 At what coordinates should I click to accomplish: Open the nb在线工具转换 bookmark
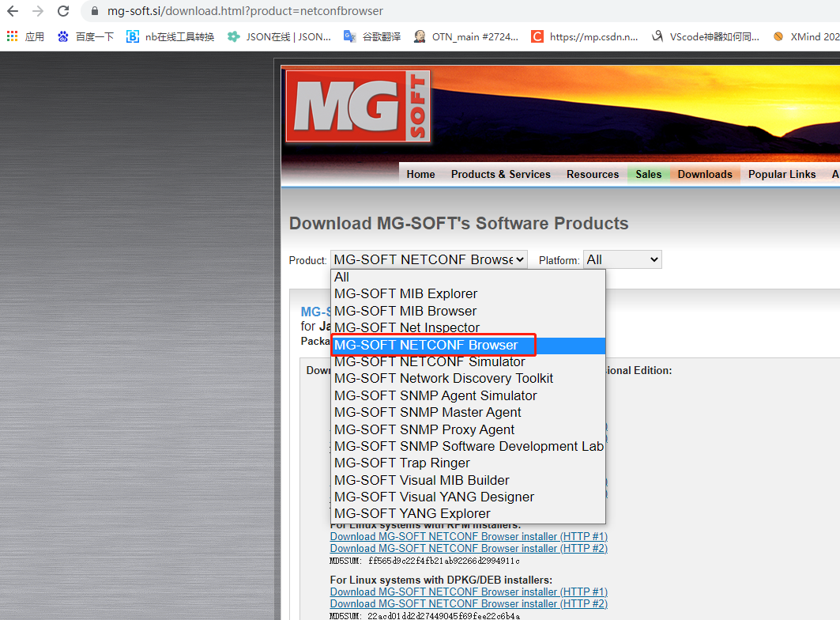tap(170, 36)
